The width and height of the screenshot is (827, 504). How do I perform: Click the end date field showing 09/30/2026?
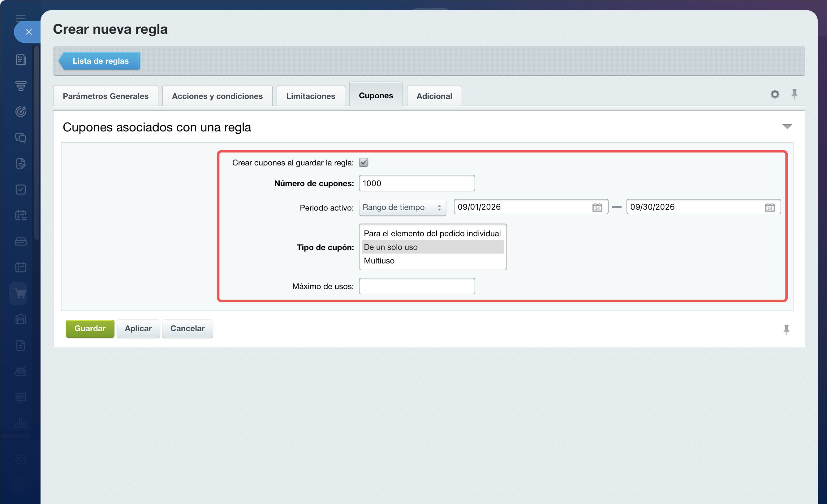[704, 207]
